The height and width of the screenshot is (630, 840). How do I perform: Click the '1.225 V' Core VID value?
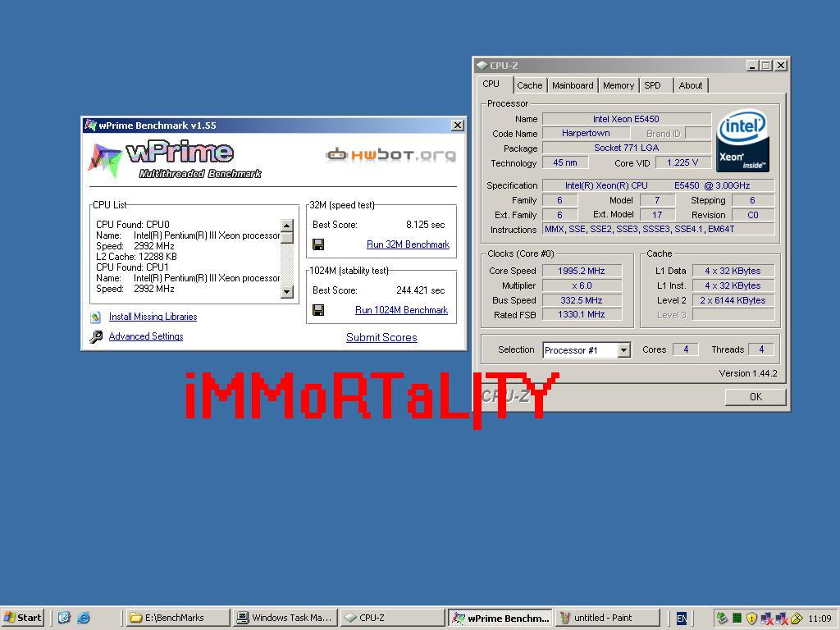(x=682, y=163)
